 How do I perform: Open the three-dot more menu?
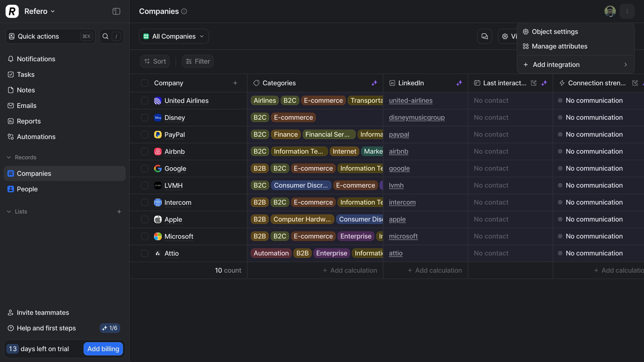[x=627, y=11]
